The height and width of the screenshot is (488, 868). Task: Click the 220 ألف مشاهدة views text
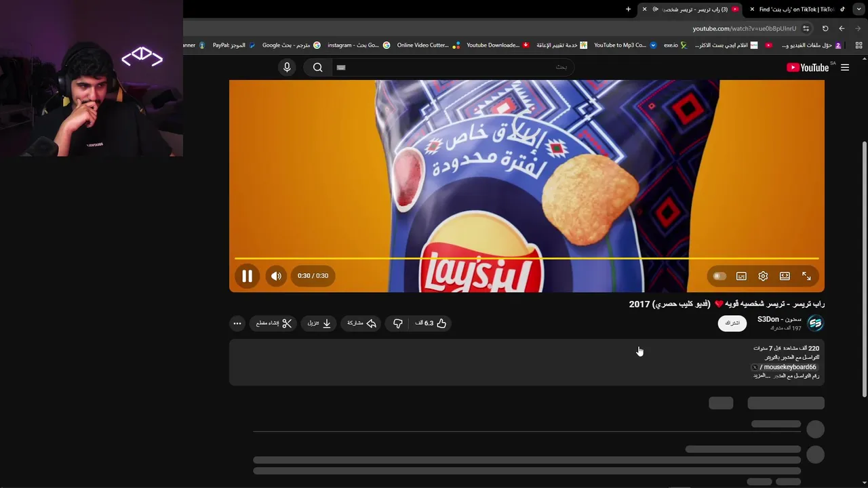(800, 348)
